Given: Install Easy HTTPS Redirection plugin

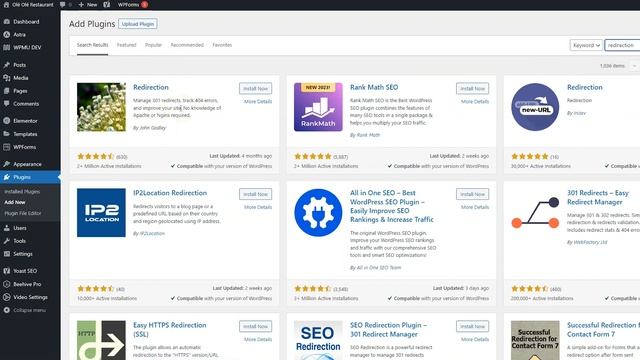Looking at the screenshot, I should click(x=256, y=327).
